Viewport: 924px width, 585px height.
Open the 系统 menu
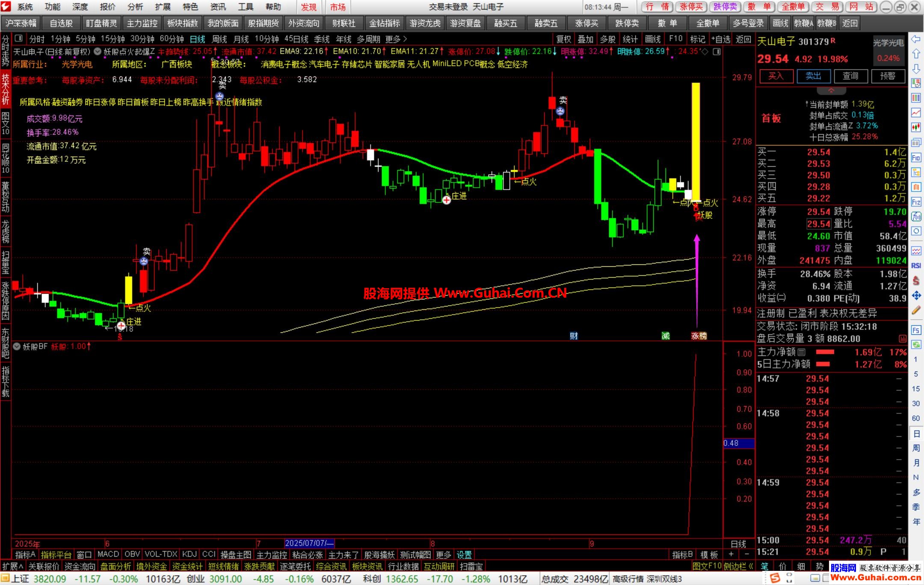click(x=25, y=7)
